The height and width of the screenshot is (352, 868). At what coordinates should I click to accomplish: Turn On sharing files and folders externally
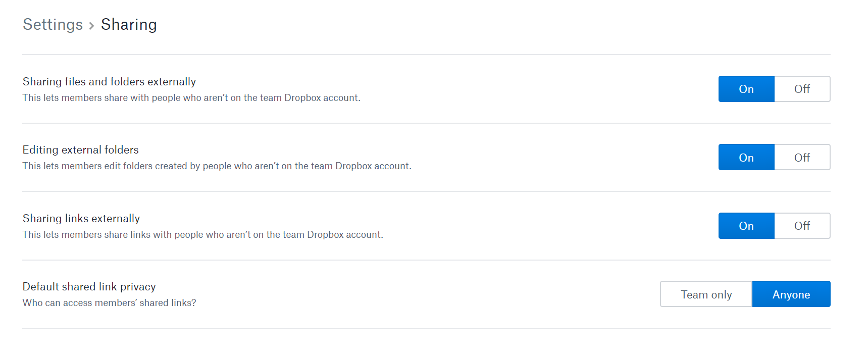(746, 89)
